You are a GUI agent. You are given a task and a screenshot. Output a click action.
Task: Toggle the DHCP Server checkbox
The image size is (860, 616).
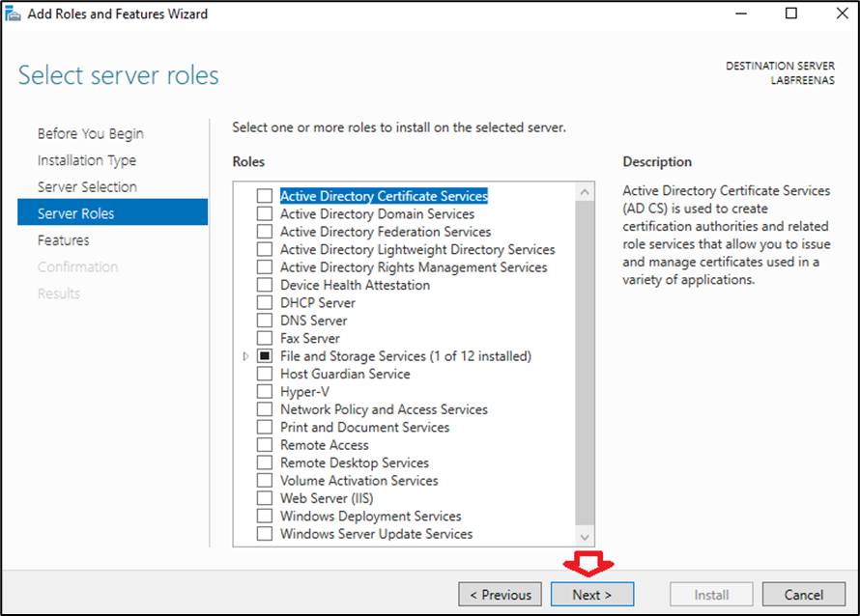[x=265, y=303]
